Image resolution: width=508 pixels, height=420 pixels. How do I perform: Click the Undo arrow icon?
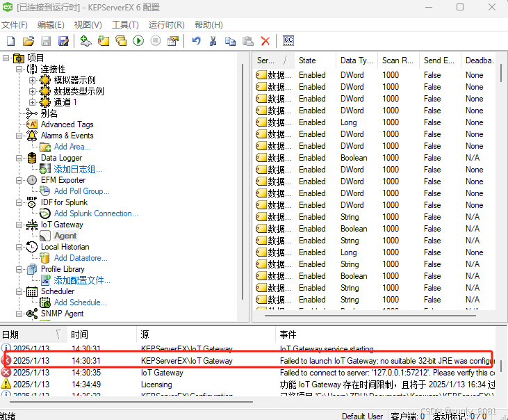pos(196,41)
